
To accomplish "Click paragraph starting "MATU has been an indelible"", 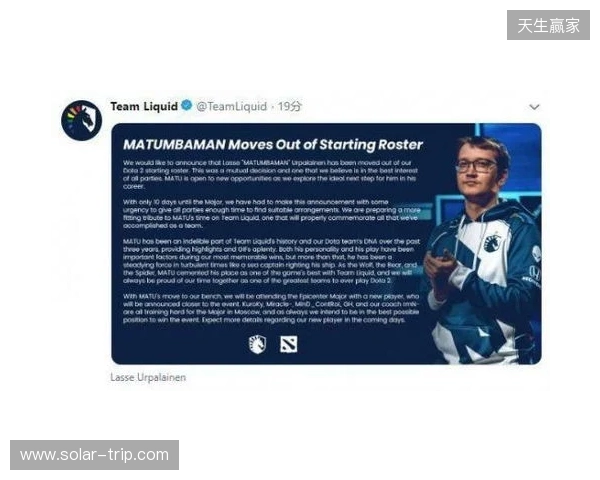I will [x=272, y=261].
